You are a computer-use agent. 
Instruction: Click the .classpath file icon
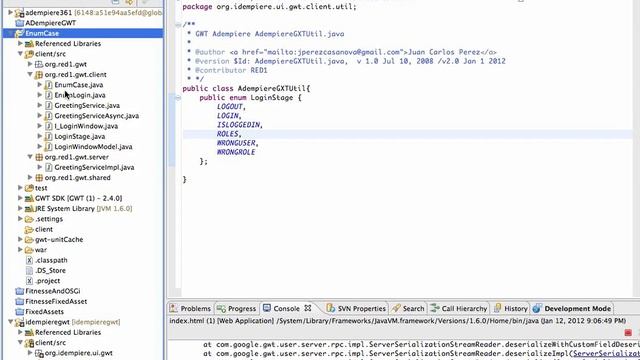click(x=29, y=260)
